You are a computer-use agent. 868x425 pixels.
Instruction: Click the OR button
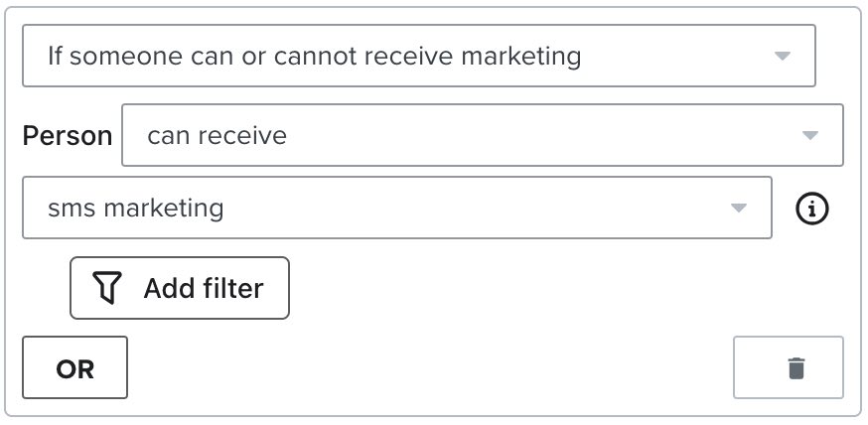pyautogui.click(x=74, y=368)
